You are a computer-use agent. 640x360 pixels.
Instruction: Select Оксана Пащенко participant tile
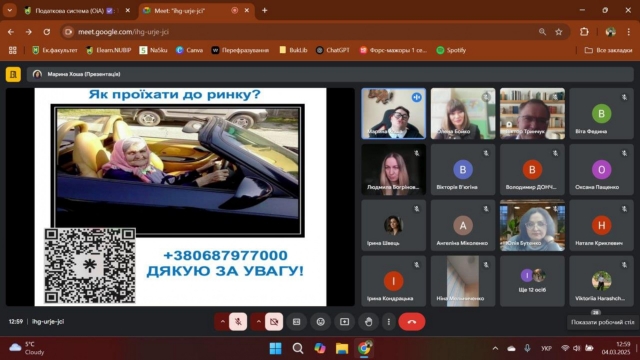point(601,169)
